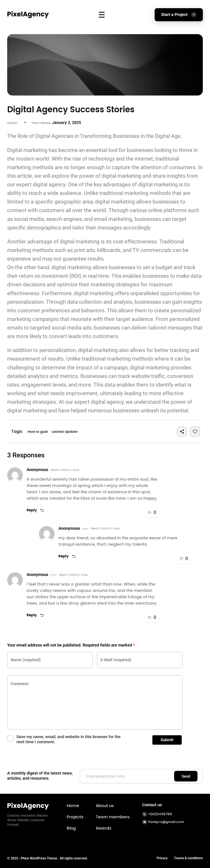The width and height of the screenshot is (210, 868).
Task: Submit the comment form
Action: [x=167, y=740]
